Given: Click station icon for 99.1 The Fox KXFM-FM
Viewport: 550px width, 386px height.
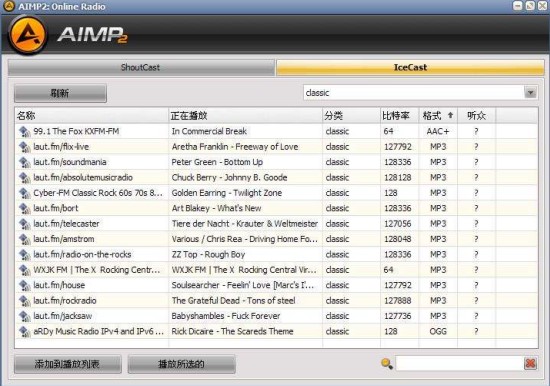Looking at the screenshot, I should [x=25, y=132].
